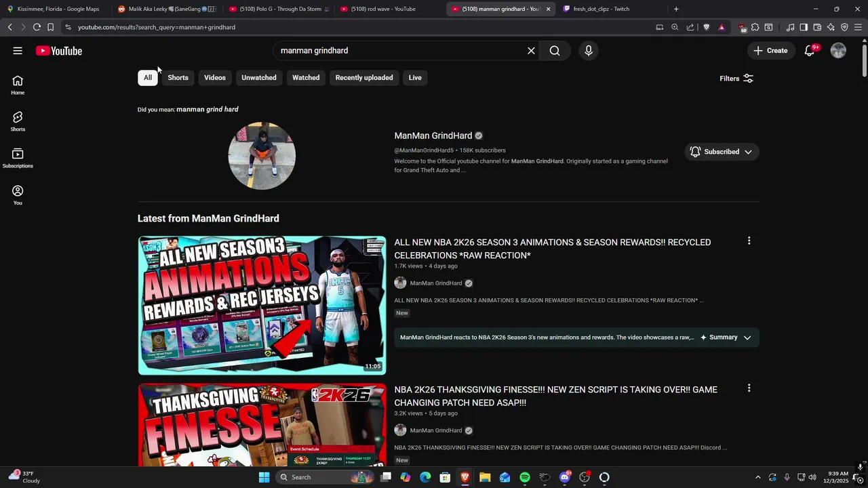Play the Thanksgiving Finesse thumbnail

pyautogui.click(x=262, y=425)
